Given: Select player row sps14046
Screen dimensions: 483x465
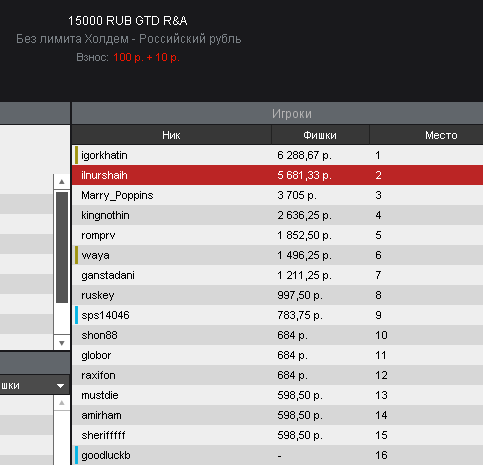Looking at the screenshot, I should pos(277,315).
